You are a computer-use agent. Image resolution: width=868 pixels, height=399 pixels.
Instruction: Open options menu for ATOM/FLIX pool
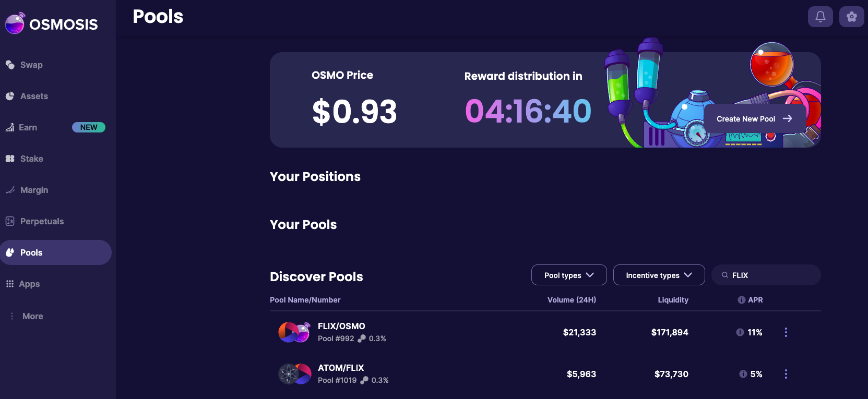[x=786, y=374]
